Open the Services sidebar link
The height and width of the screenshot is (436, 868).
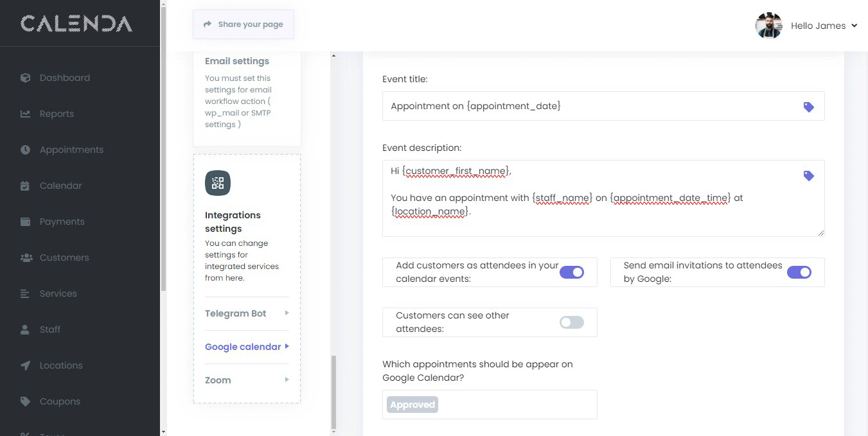[58, 293]
